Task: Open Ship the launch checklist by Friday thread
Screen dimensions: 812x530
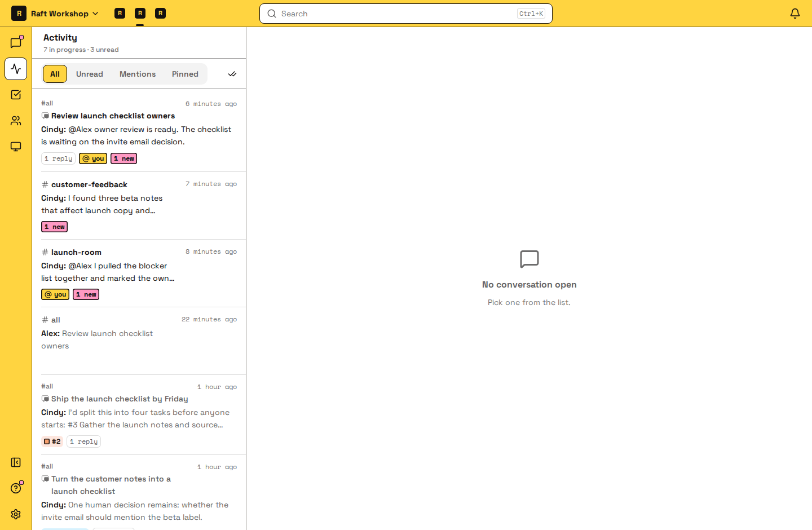Action: [x=139, y=414]
